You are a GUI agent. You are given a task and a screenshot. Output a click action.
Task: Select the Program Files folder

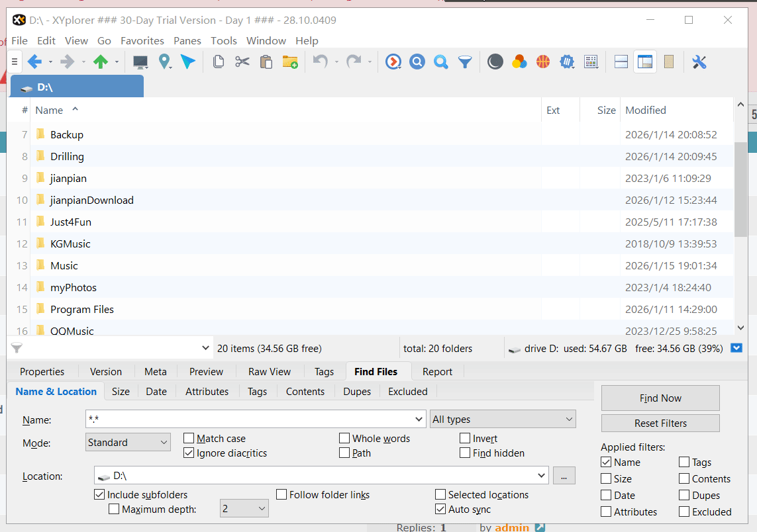tap(82, 310)
